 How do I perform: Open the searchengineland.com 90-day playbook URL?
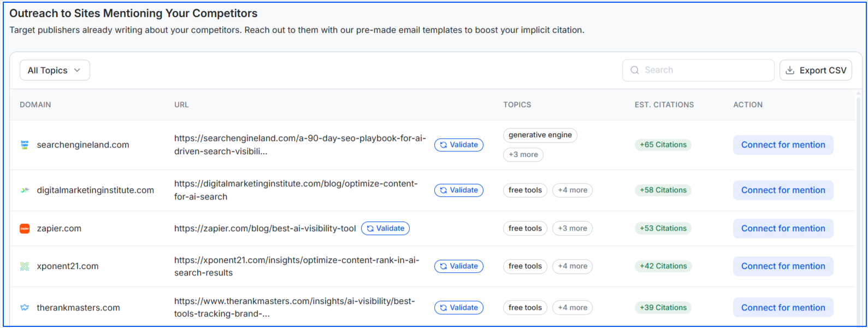(x=300, y=145)
